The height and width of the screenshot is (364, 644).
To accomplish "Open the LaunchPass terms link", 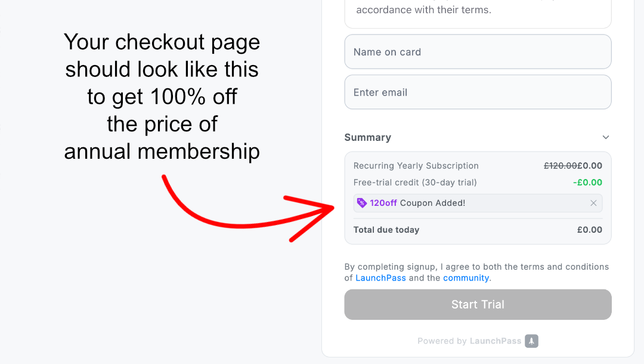I will pos(380,277).
